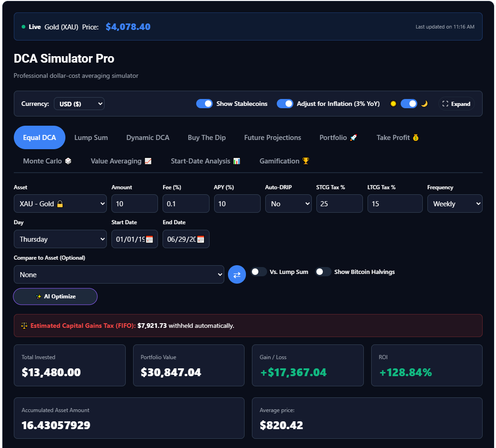This screenshot has height=448, width=496.
Task: Switch to the Dynamic DCA tab
Action: click(148, 138)
